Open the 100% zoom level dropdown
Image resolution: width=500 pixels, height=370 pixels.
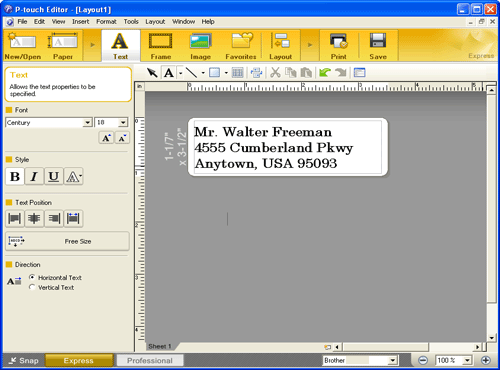coord(467,360)
